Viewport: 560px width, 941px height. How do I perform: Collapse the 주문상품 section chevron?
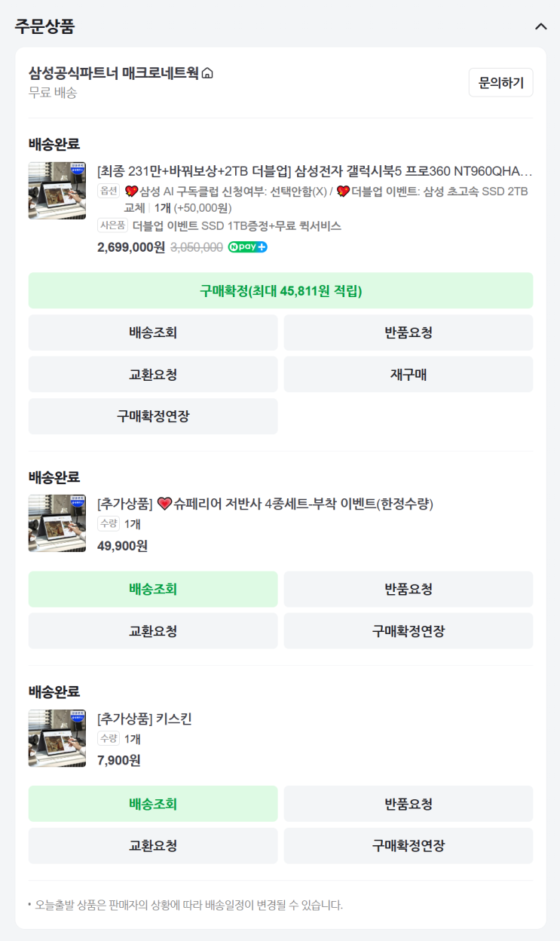point(540,26)
